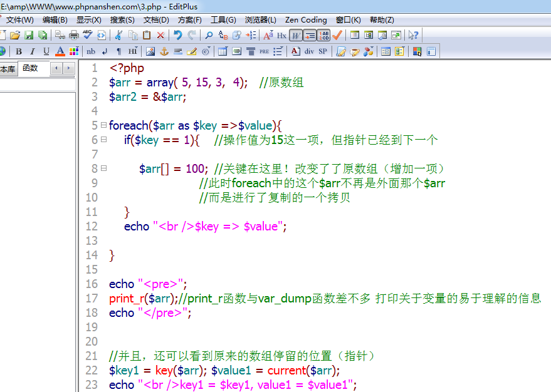Toggle Bold formatting
This screenshot has width=551, height=392.
coord(19,51)
